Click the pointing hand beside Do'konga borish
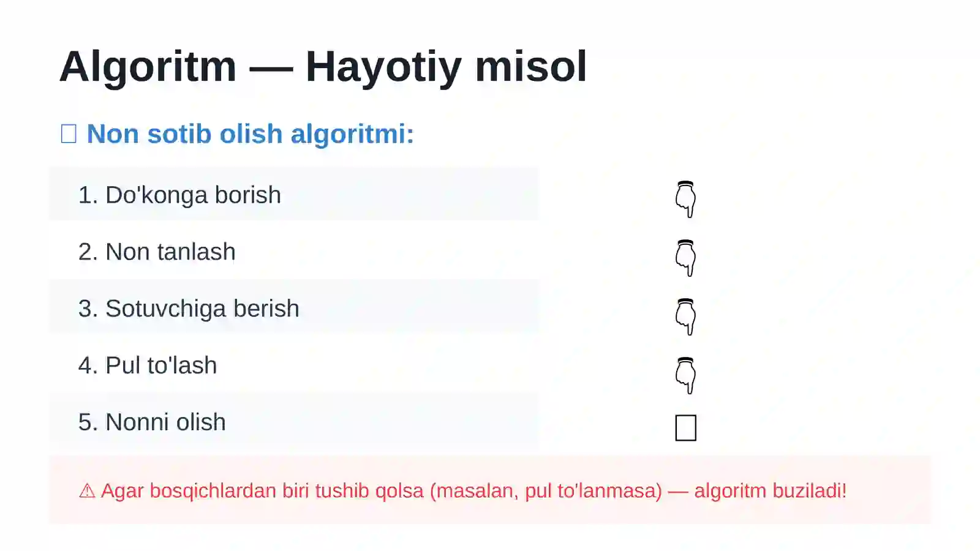Screen dimensions: 980x551 point(685,199)
